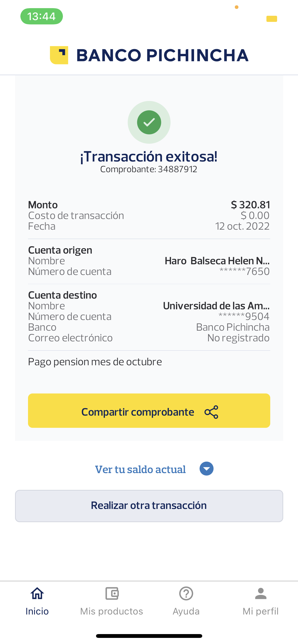Tap the green success checkmark icon
Image resolution: width=298 pixels, height=644 pixels.
tap(149, 122)
